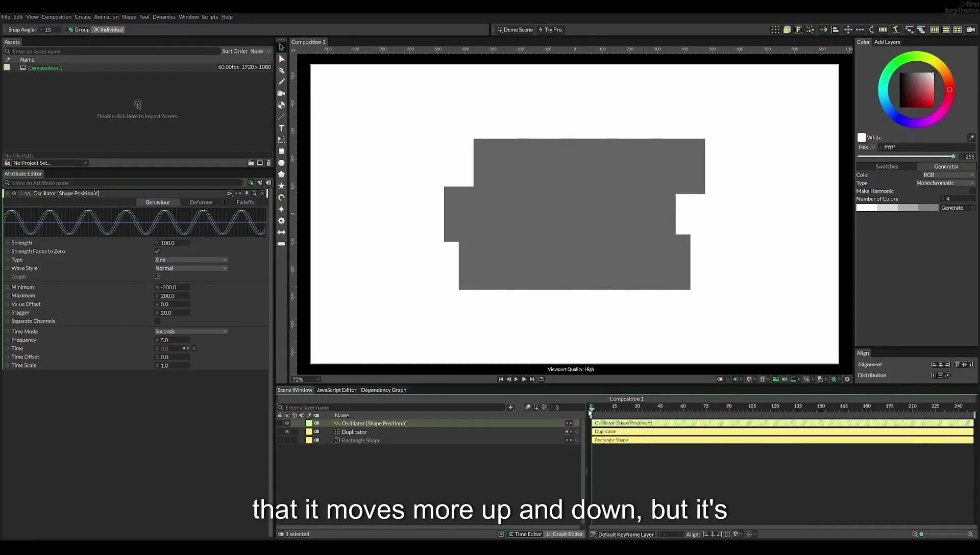Image resolution: width=980 pixels, height=555 pixels.
Task: Open the oscillator Type dropdown (Sine)
Action: click(x=191, y=260)
